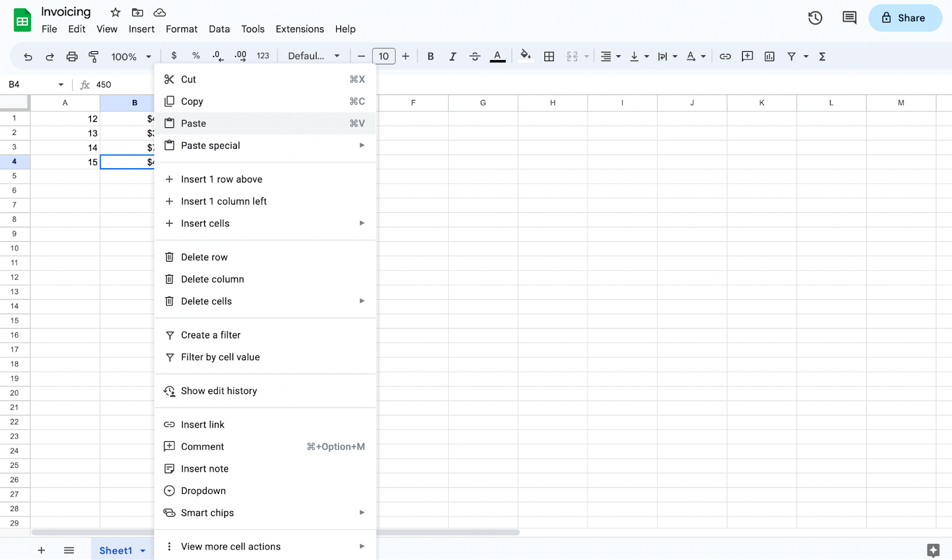Select Delete row from the menu
Viewport: 952px width, 560px height.
pyautogui.click(x=204, y=256)
